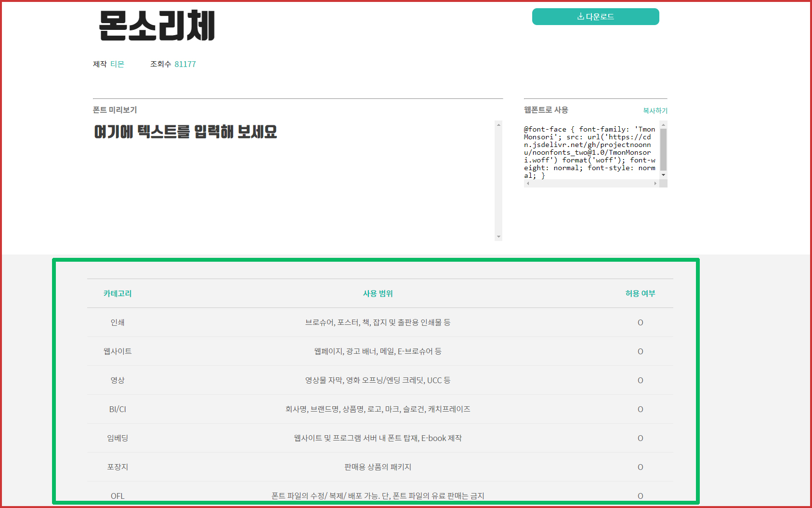Click the code box's scroll-left arrow

tap(528, 184)
